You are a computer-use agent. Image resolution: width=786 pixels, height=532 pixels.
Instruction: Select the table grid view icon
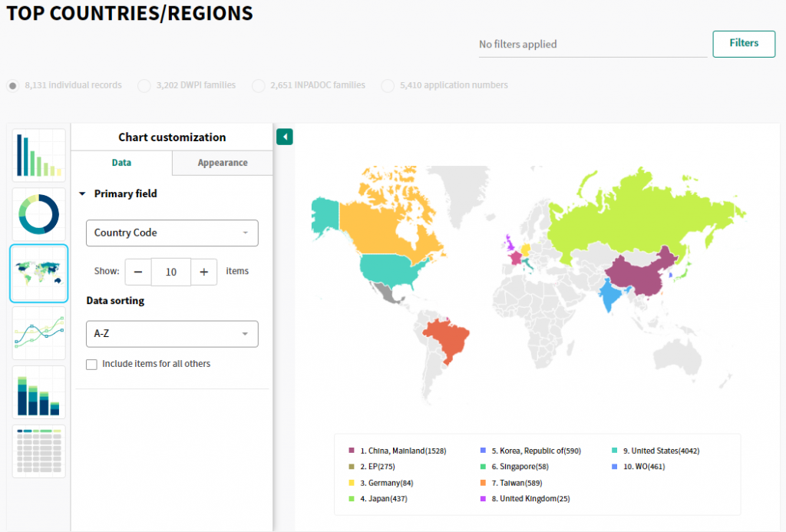(39, 451)
